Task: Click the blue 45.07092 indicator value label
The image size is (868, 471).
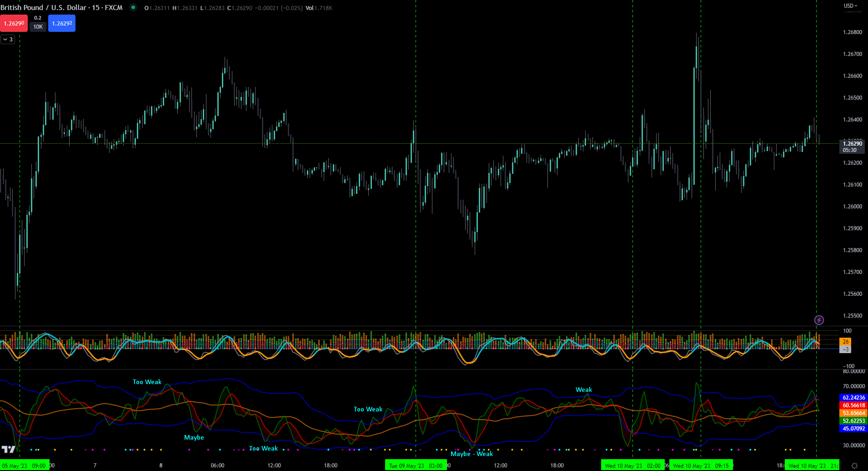Action: [853, 429]
